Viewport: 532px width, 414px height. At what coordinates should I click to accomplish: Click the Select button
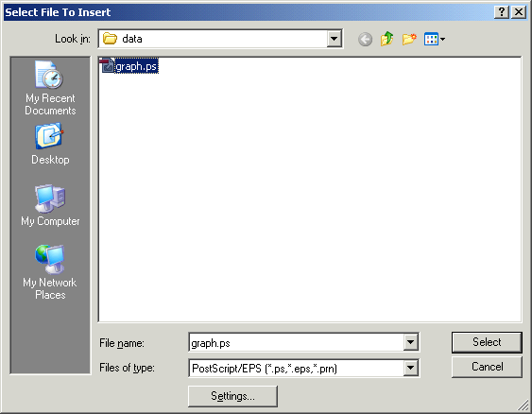[487, 342]
